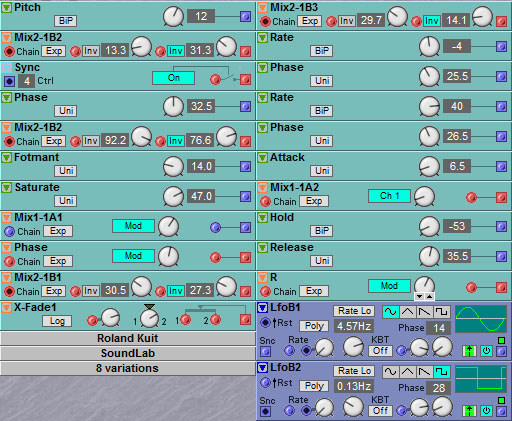Click the Rate Lo button in LfoB1
Image resolution: width=512 pixels, height=421 pixels.
pyautogui.click(x=354, y=311)
